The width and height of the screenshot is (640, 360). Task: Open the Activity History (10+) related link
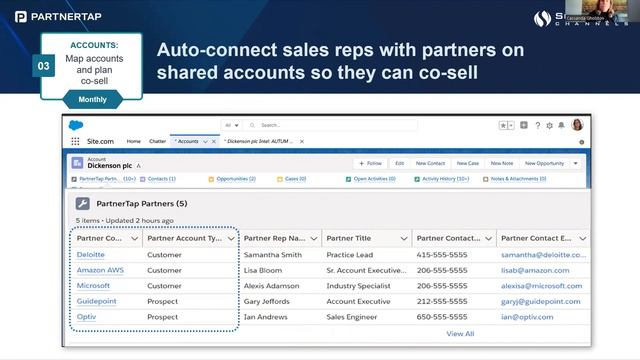(x=446, y=179)
